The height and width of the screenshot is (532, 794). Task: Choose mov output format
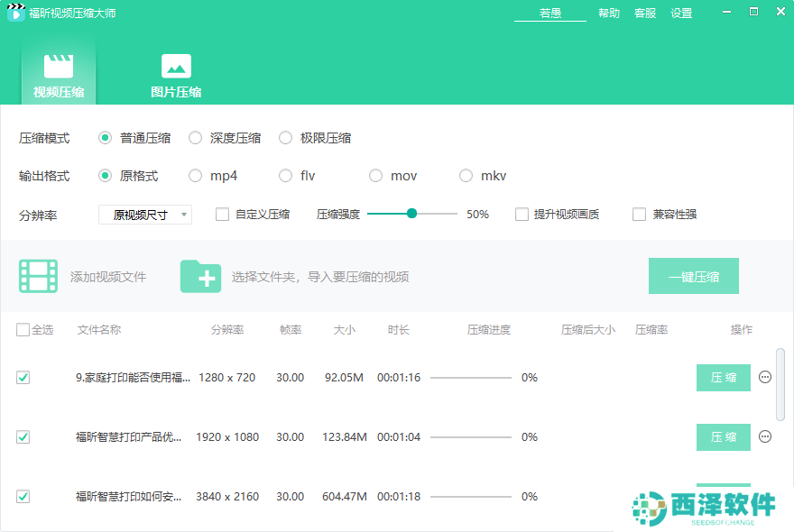375,176
